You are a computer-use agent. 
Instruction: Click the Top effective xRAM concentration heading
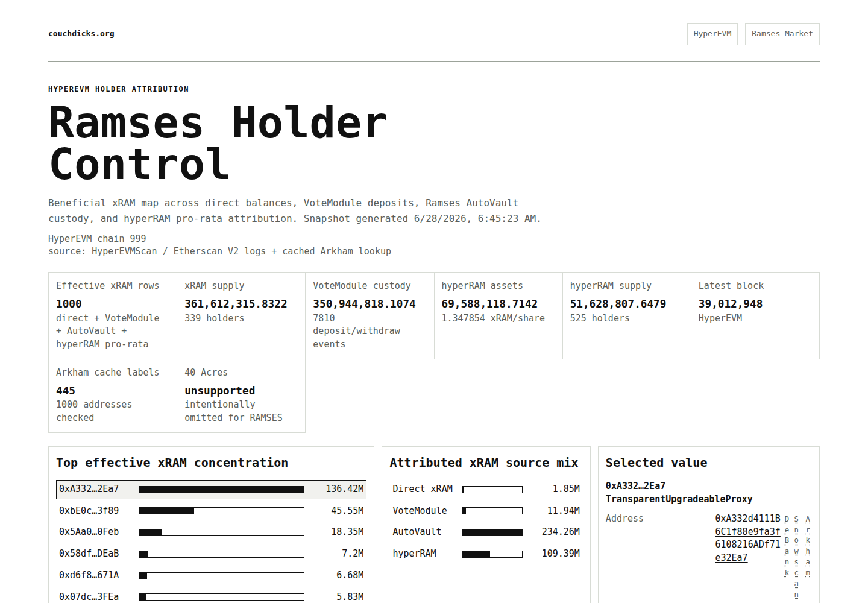click(172, 463)
